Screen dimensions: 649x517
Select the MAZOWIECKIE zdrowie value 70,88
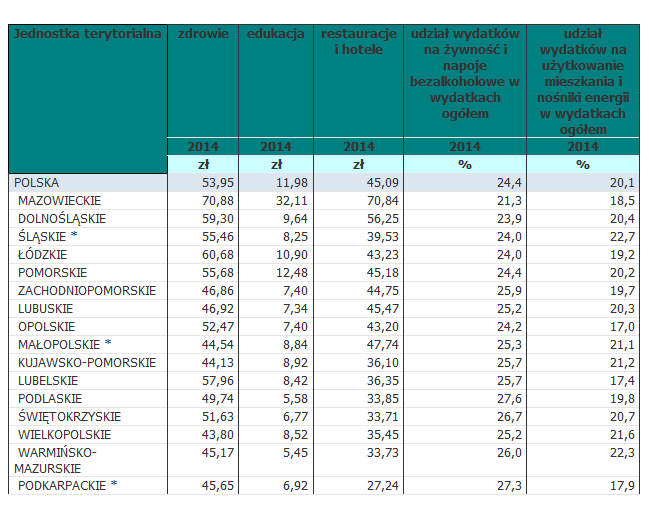click(218, 201)
